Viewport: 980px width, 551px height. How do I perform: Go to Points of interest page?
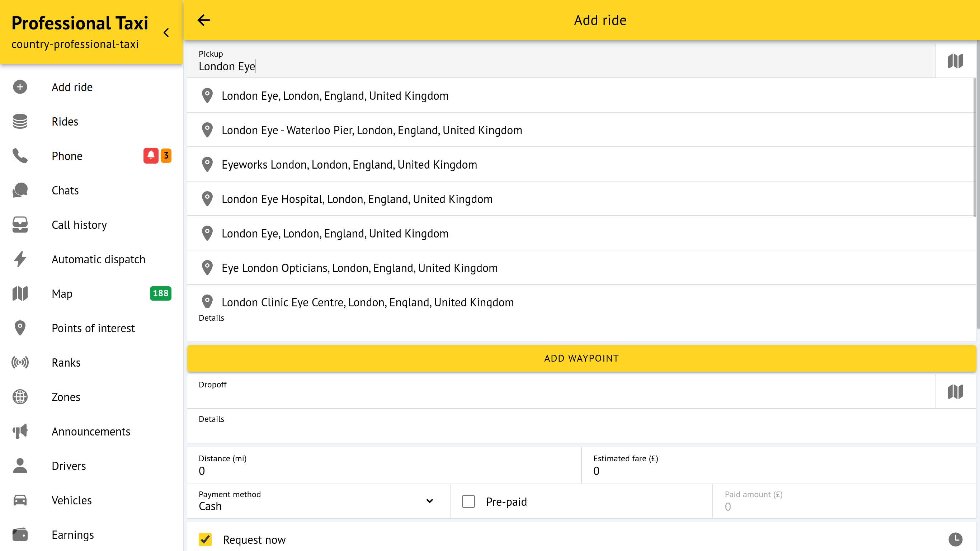coord(93,328)
